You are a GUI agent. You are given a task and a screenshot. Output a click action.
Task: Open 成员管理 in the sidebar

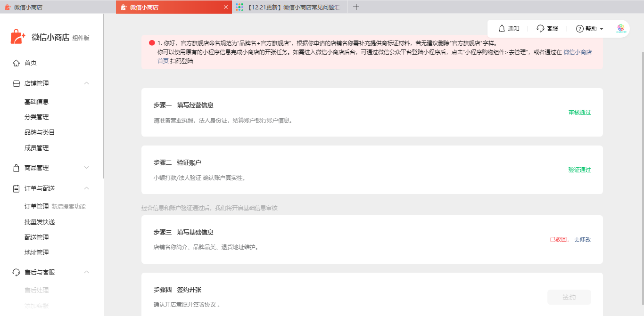click(36, 148)
